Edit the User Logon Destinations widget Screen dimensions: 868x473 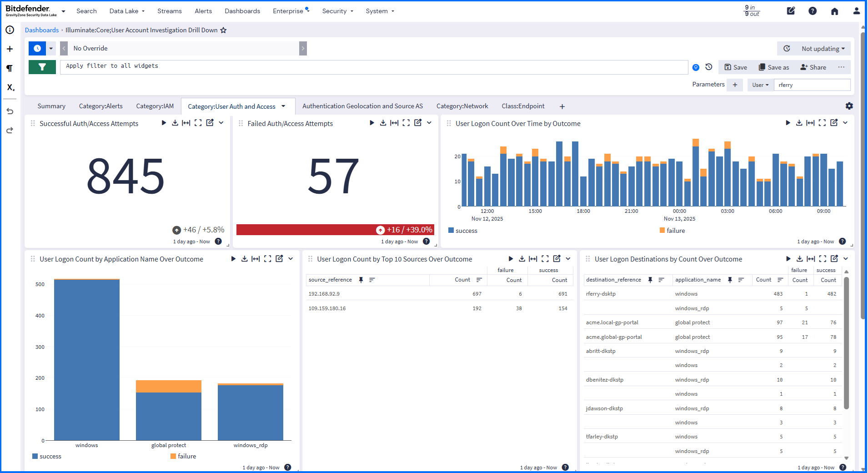(834, 259)
